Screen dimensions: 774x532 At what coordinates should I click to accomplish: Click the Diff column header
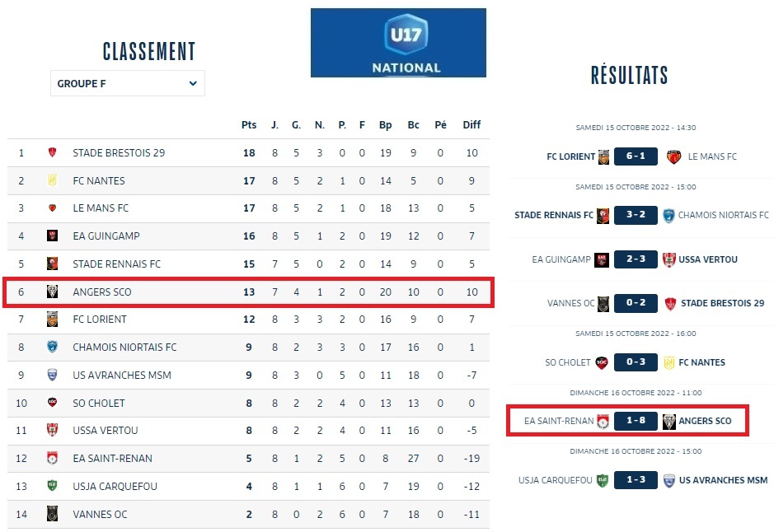click(471, 125)
